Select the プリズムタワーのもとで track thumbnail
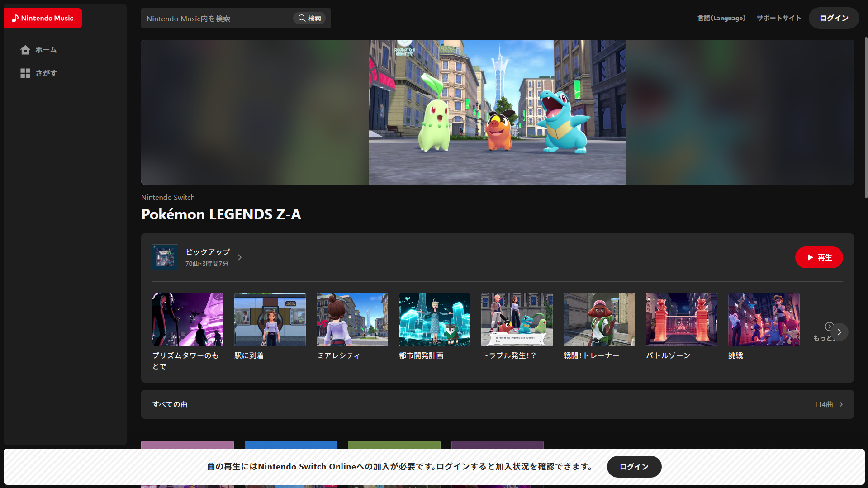This screenshot has height=488, width=868. pyautogui.click(x=188, y=319)
